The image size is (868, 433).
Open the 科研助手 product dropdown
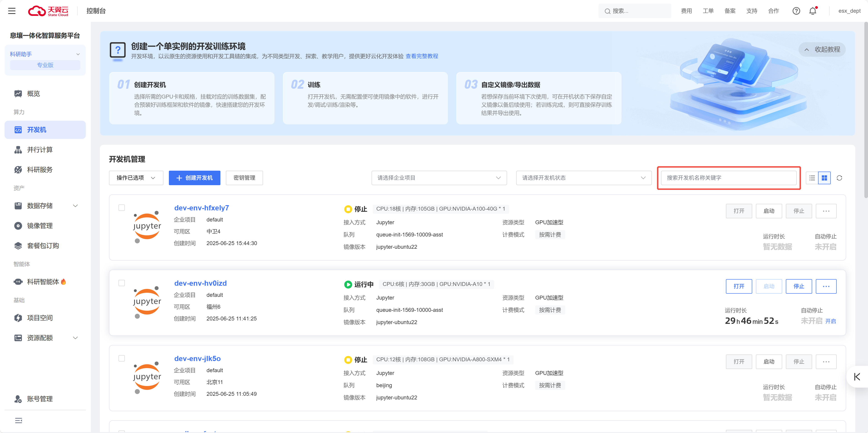click(x=45, y=54)
